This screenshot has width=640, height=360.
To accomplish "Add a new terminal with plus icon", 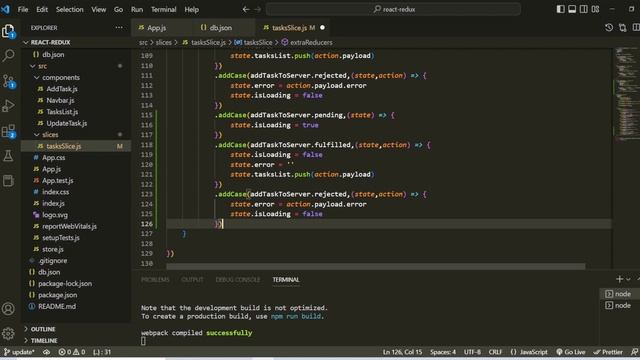I will tap(619, 279).
